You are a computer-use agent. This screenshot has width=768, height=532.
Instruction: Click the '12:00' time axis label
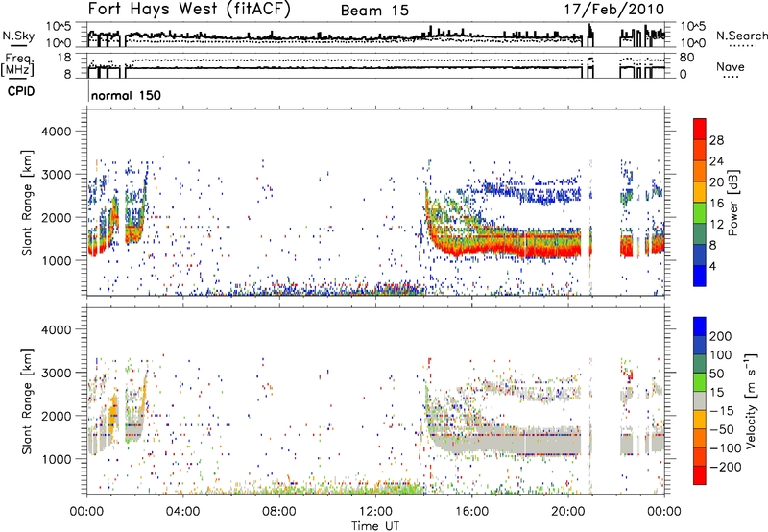375,512
